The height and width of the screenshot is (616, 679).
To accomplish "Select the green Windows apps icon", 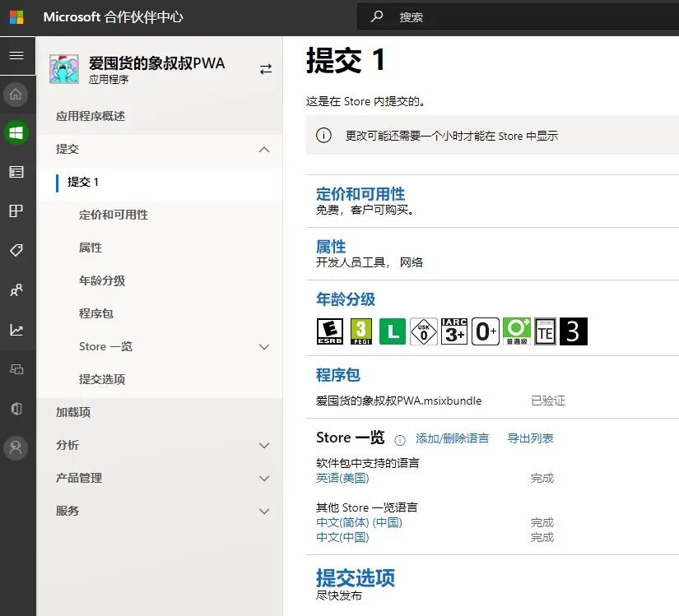I will [17, 132].
